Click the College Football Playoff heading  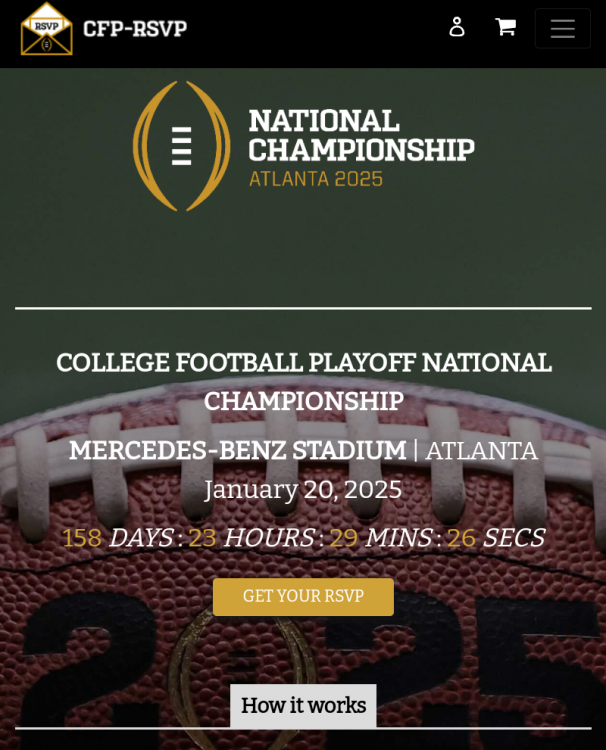(303, 381)
